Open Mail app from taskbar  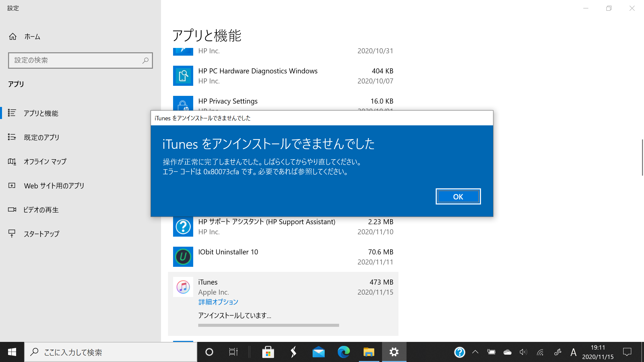coord(318,352)
